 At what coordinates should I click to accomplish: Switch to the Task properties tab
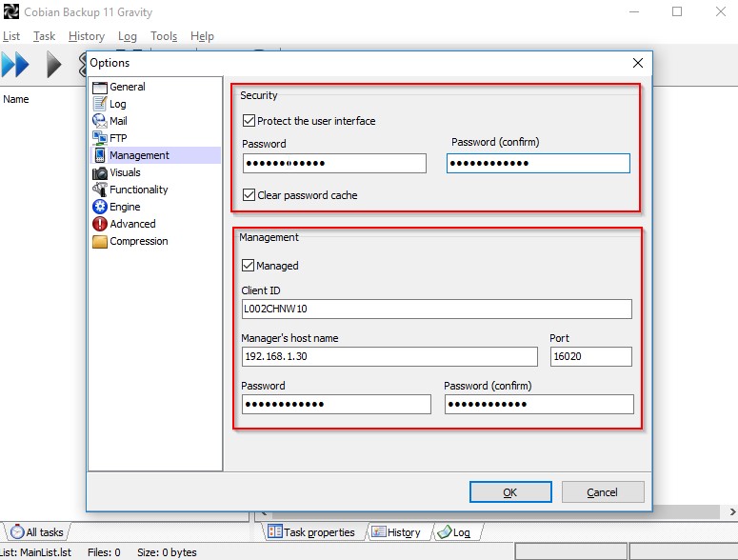click(311, 532)
